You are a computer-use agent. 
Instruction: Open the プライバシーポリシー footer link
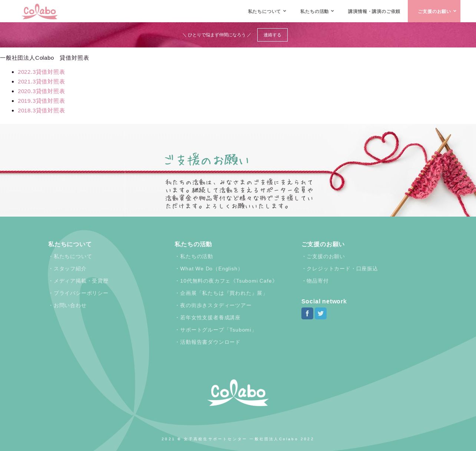click(78, 293)
